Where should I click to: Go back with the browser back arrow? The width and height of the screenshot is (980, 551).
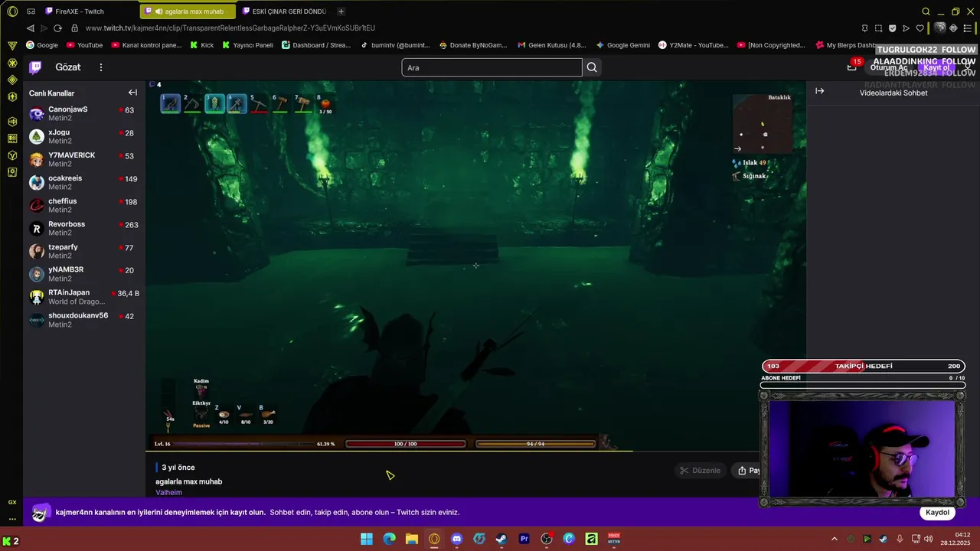tap(31, 28)
